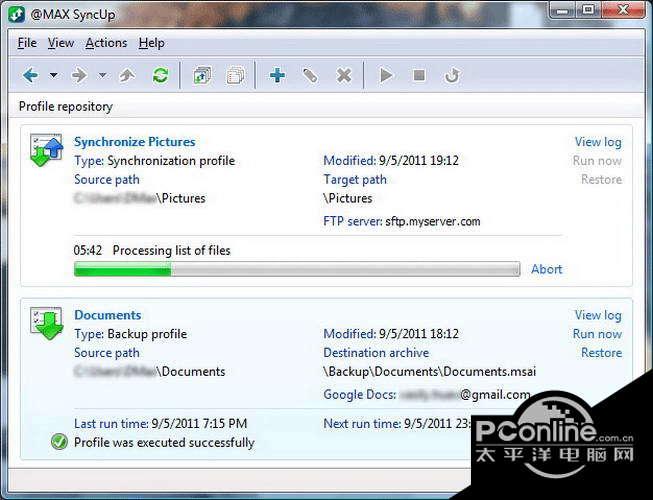Open the Documents profile title
This screenshot has height=500, width=653.
[x=108, y=315]
